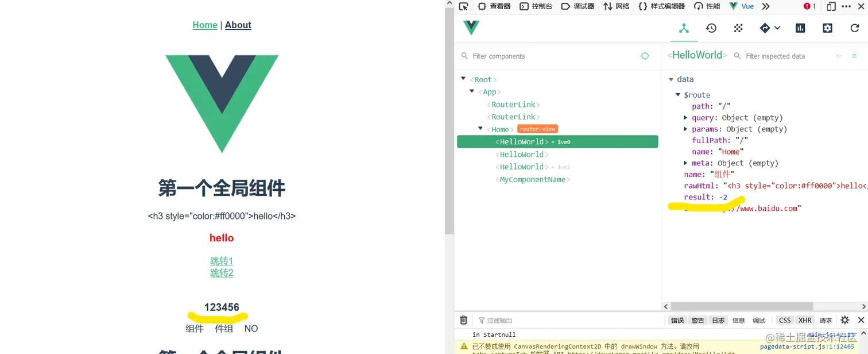This screenshot has width=868, height=354.
Task: Toggle the CSS filter
Action: tap(785, 320)
